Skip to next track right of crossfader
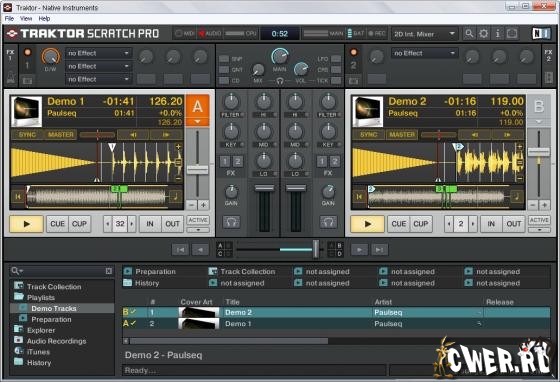The width and height of the screenshot is (560, 382). (380, 250)
